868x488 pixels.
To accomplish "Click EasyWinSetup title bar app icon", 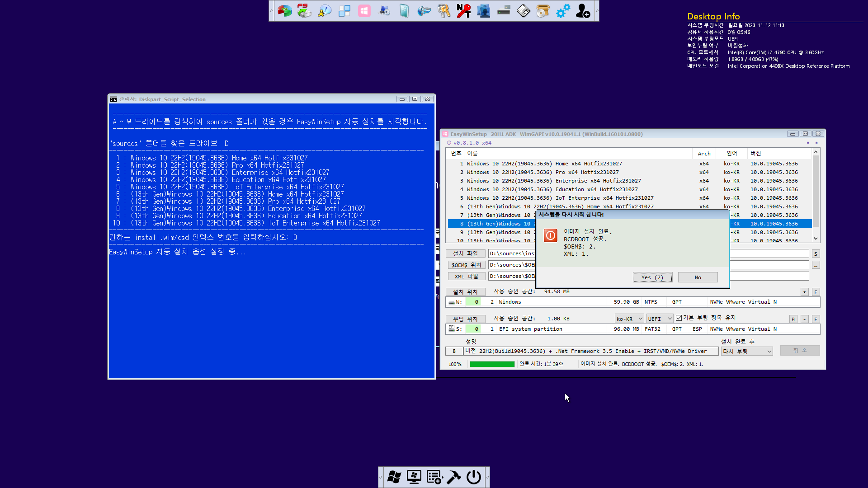I will click(x=445, y=134).
